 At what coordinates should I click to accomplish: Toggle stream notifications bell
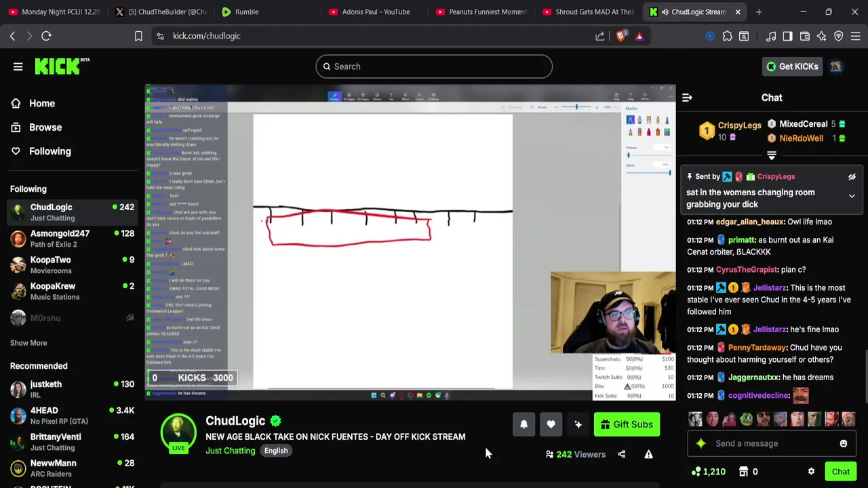(524, 424)
